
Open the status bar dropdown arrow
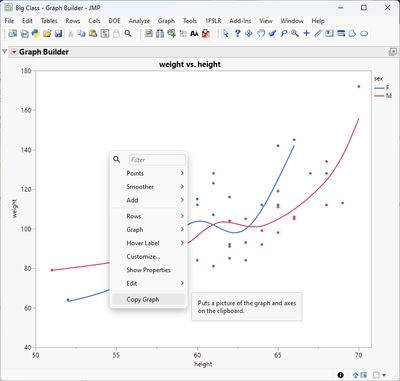(x=384, y=375)
